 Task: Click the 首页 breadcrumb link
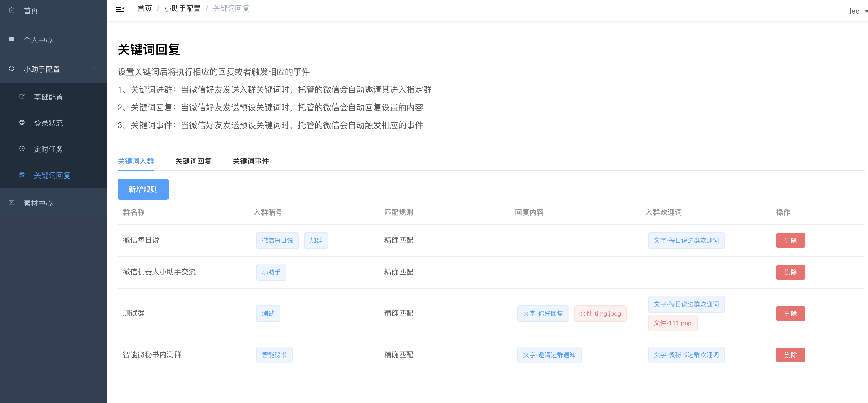(144, 8)
